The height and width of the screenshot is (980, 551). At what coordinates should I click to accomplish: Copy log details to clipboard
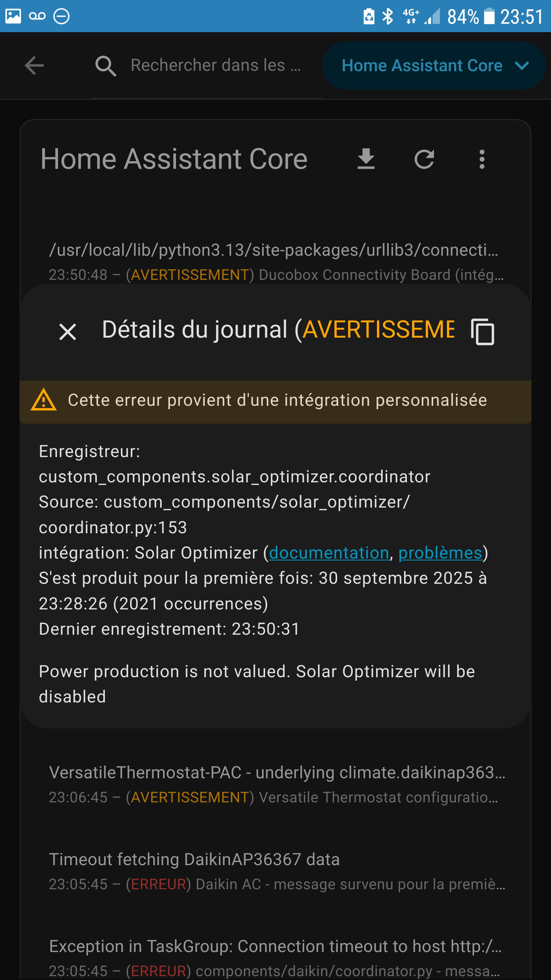(483, 332)
